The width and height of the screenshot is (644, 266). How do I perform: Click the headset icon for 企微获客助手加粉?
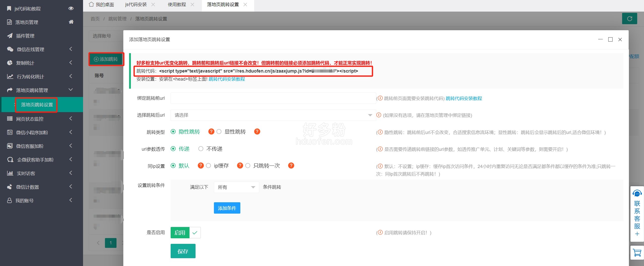(10, 159)
